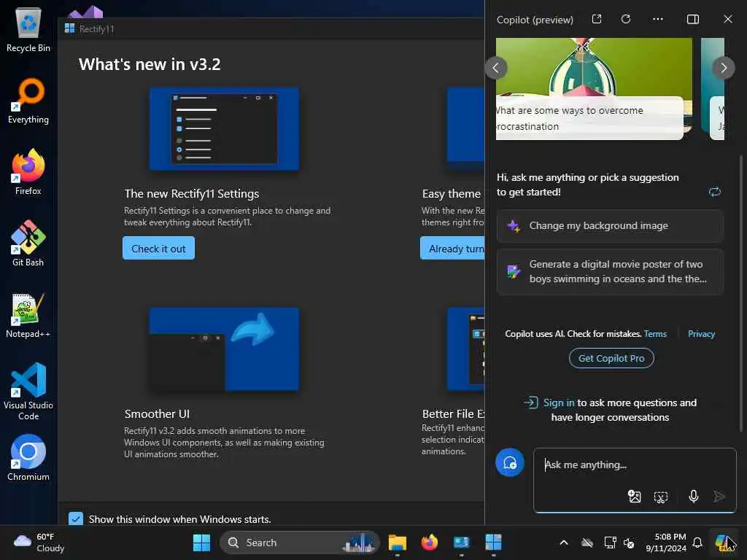The width and height of the screenshot is (747, 560).
Task: Open File Explorer from taskbar
Action: tap(398, 542)
